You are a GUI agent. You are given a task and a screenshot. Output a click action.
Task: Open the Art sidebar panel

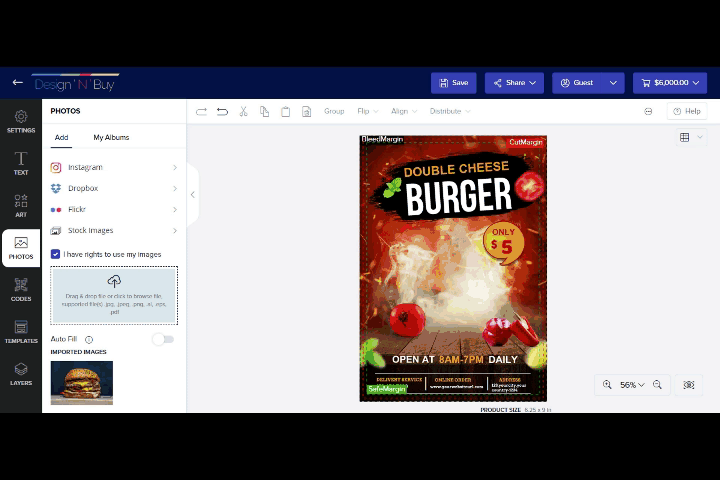21,205
